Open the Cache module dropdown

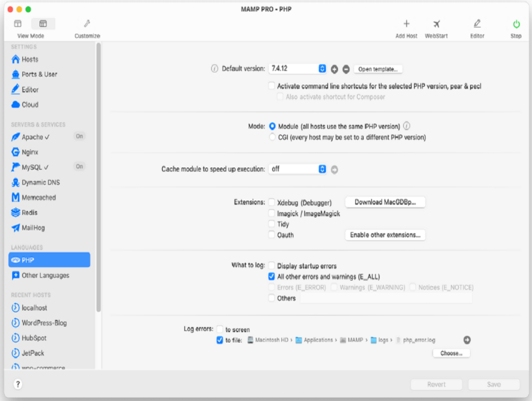[297, 169]
